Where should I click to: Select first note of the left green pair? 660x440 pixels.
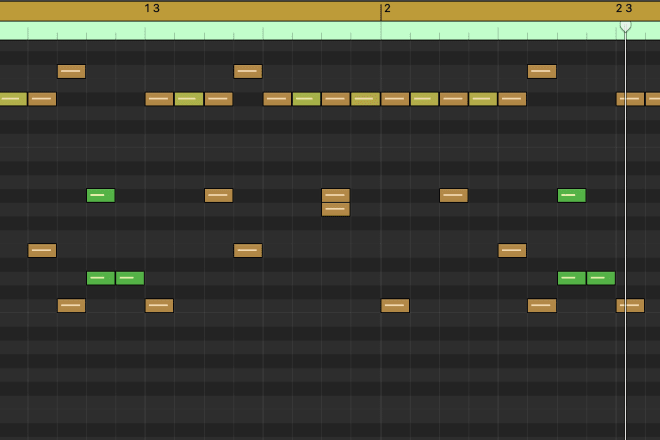[101, 278]
